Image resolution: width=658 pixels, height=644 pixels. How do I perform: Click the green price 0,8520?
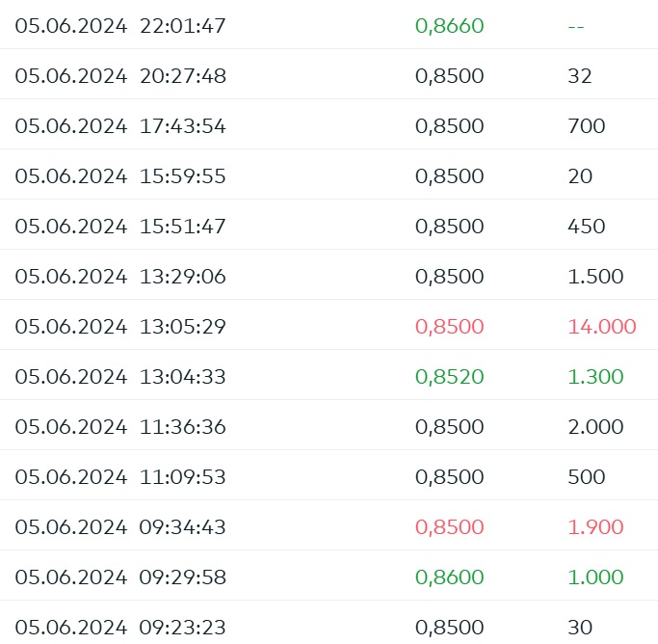449,377
